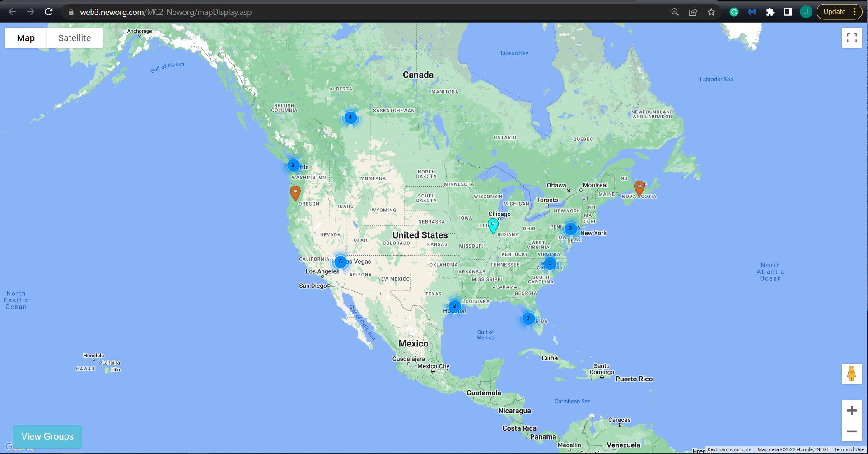Open cluster of 2 near Houston
Screen dimensions: 868x454
pyautogui.click(x=455, y=306)
